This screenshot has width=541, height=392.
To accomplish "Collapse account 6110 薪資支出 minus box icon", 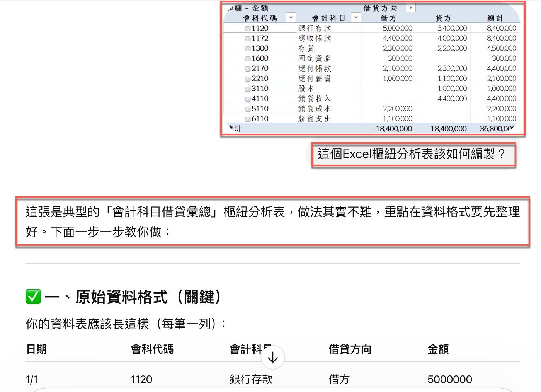I will point(247,118).
